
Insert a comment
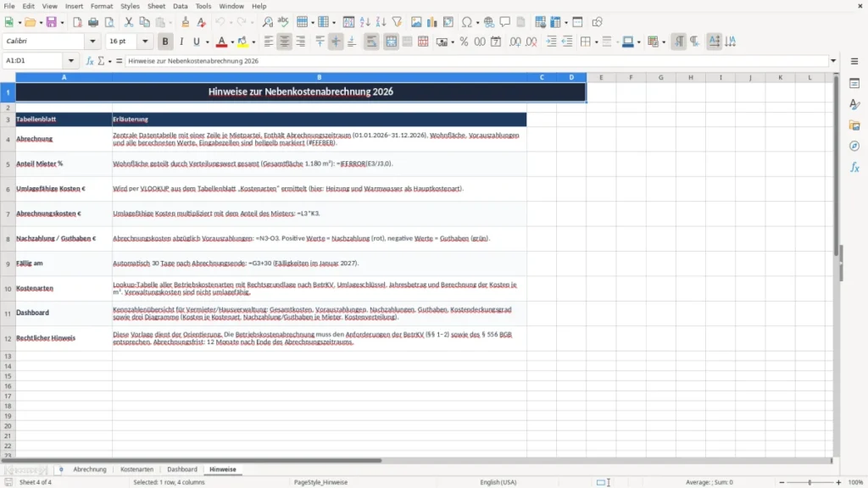click(505, 22)
